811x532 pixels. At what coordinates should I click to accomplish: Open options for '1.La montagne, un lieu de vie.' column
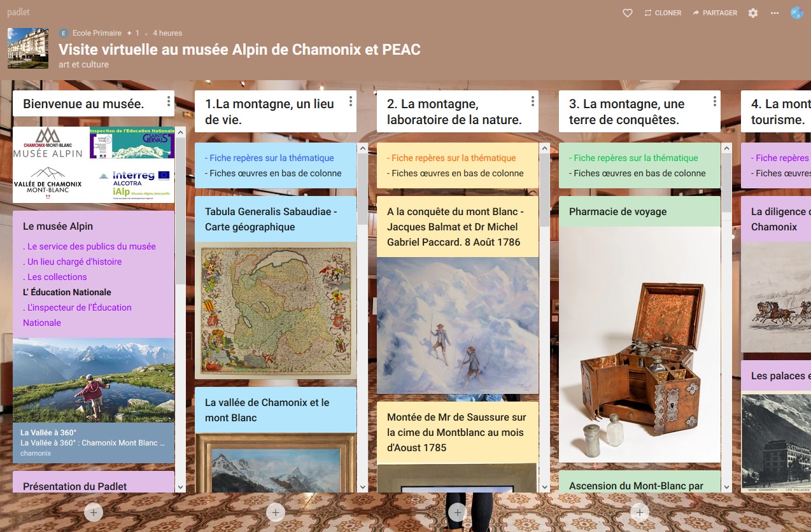[351, 101]
